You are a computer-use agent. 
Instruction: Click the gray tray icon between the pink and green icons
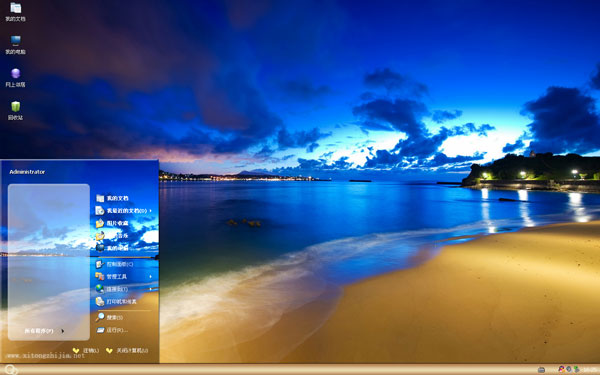coord(569,369)
